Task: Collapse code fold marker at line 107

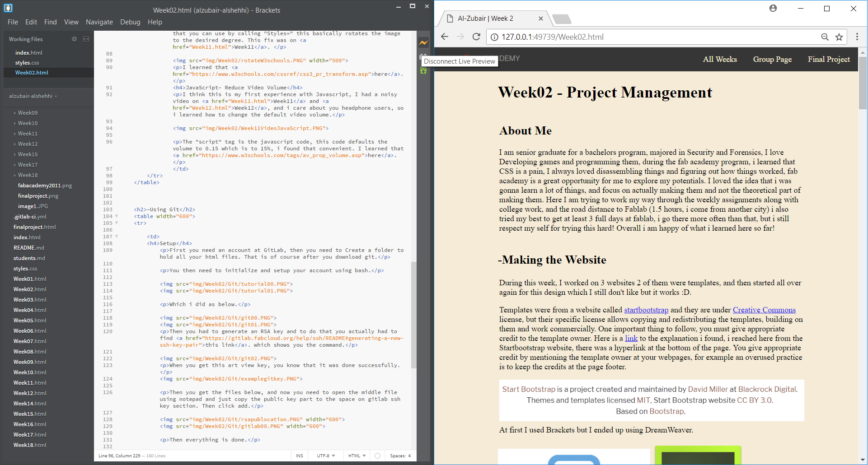Action: pyautogui.click(x=117, y=237)
